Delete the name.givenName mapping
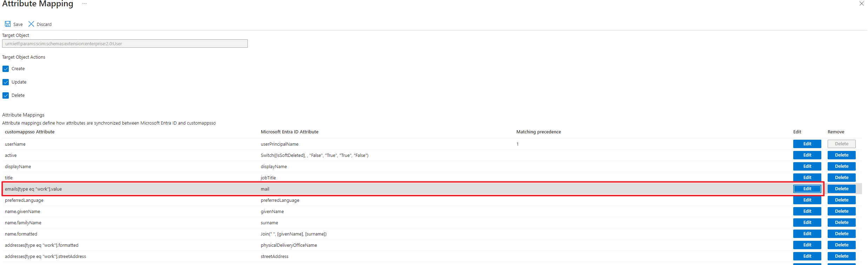The width and height of the screenshot is (868, 265). 842,211
